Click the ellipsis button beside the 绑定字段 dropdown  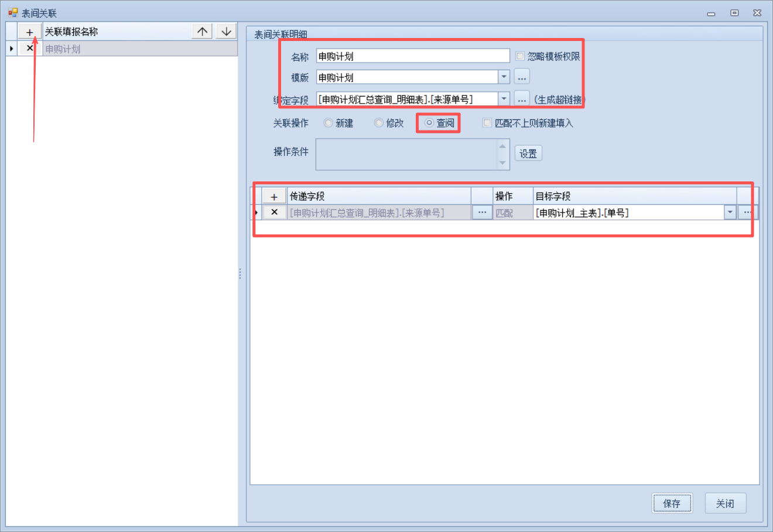tap(522, 99)
